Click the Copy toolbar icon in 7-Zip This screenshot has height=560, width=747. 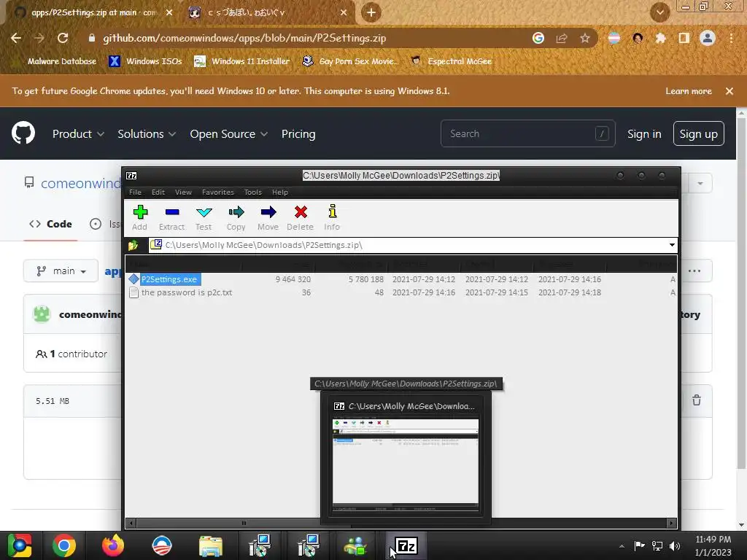(236, 217)
